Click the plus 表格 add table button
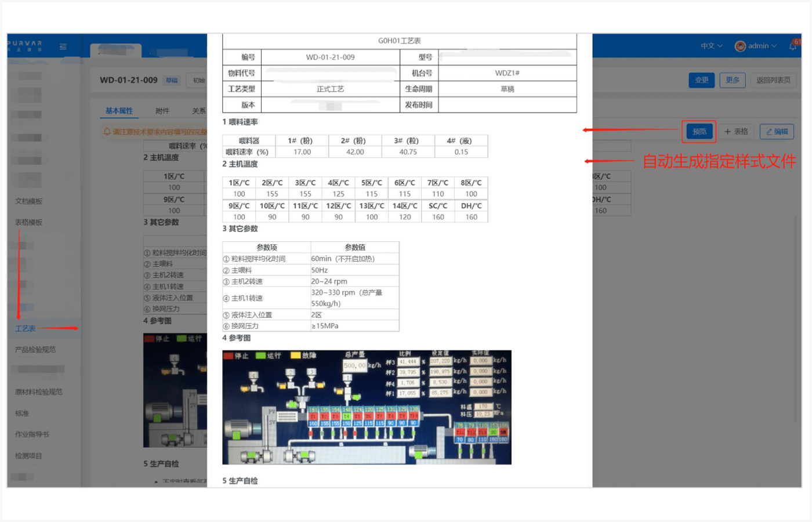812x522 pixels. click(736, 132)
